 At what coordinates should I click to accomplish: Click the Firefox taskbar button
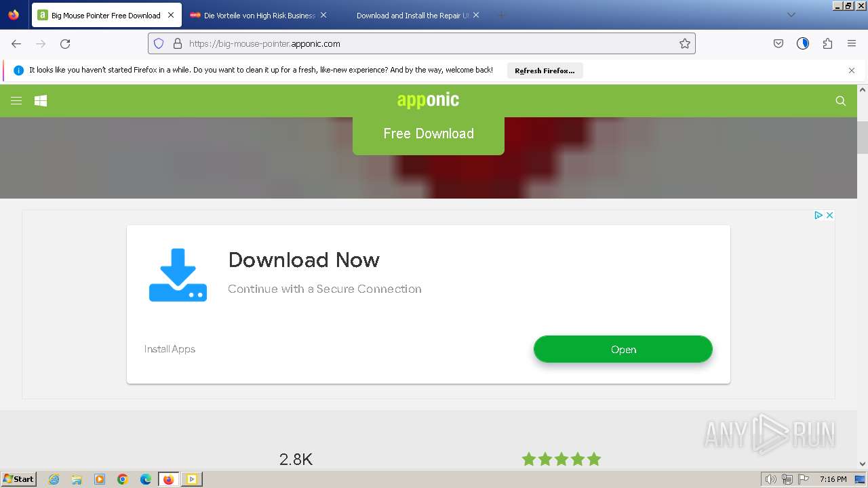169,479
